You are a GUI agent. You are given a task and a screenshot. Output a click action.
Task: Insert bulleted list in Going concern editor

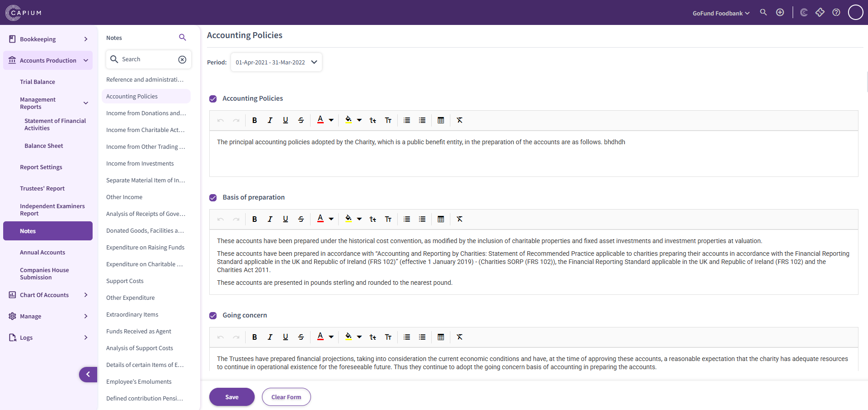422,337
